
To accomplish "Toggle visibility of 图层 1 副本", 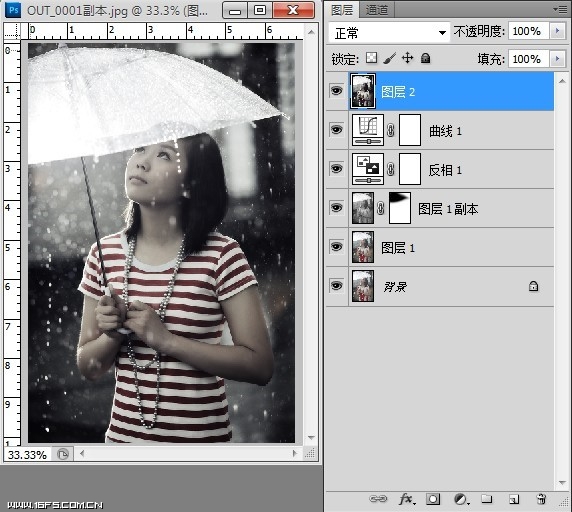I will pos(336,207).
